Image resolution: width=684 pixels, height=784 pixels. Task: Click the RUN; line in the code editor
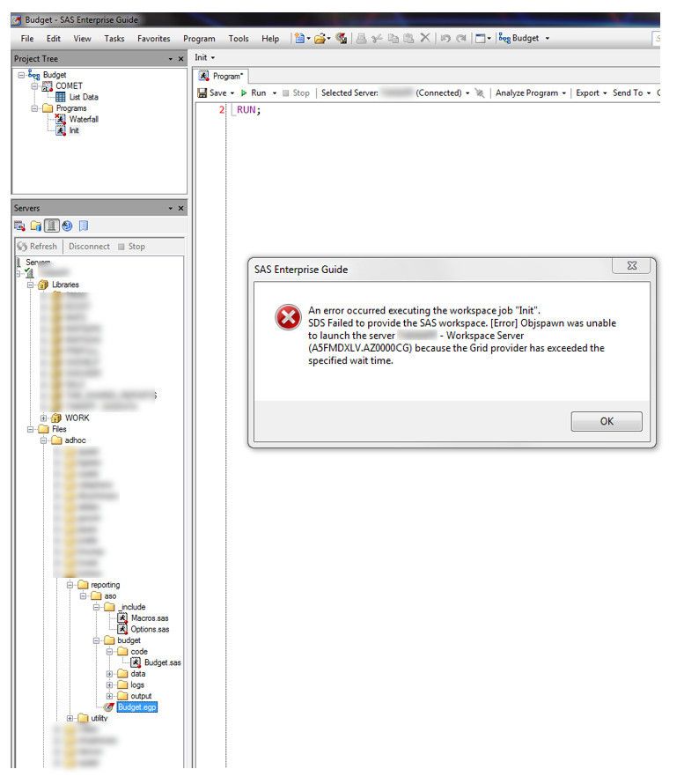tap(248, 110)
